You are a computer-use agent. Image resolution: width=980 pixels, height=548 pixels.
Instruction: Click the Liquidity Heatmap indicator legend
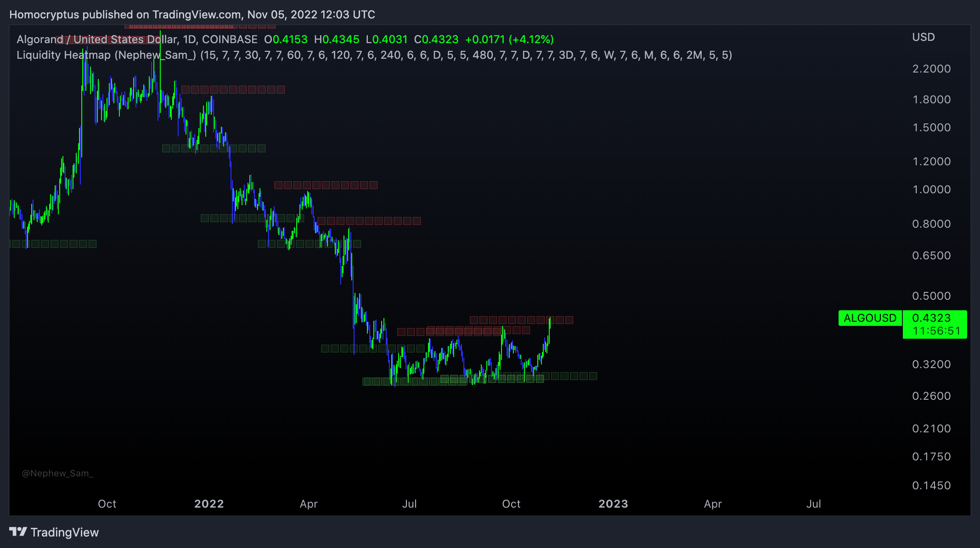tap(374, 55)
